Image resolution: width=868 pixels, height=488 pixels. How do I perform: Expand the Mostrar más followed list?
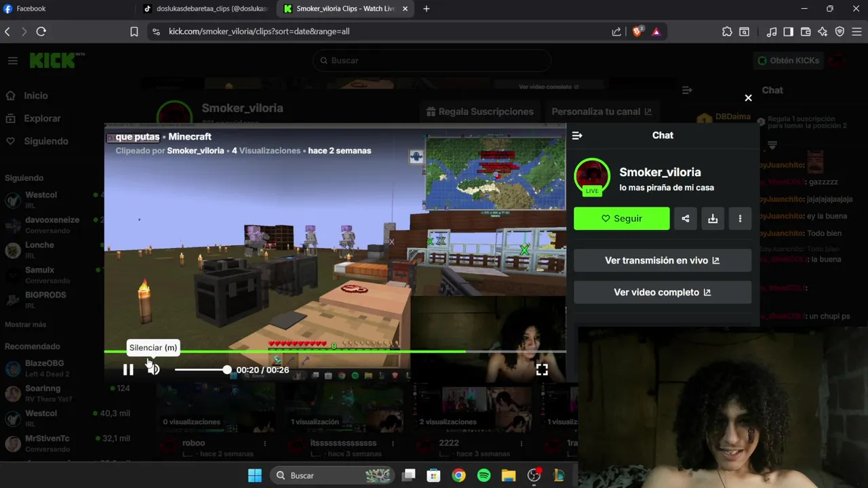click(x=25, y=324)
